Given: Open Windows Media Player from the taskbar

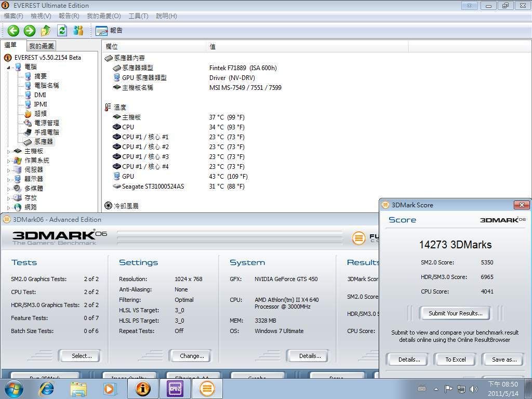Looking at the screenshot, I should [109, 389].
